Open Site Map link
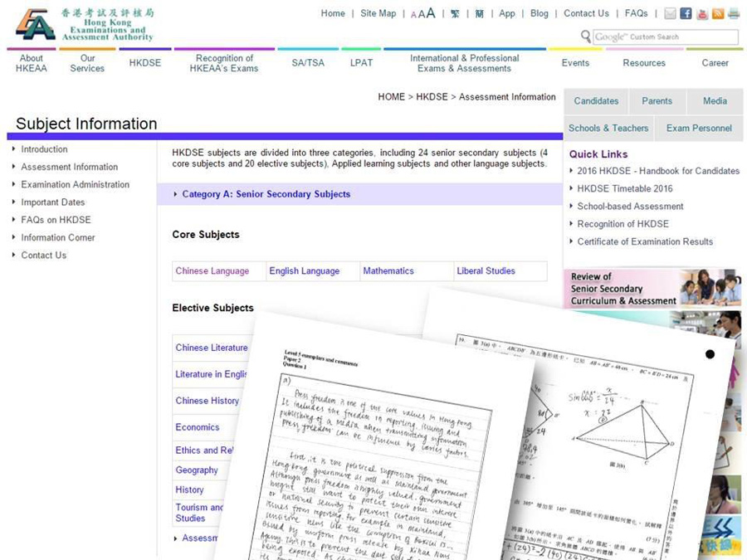 378,13
